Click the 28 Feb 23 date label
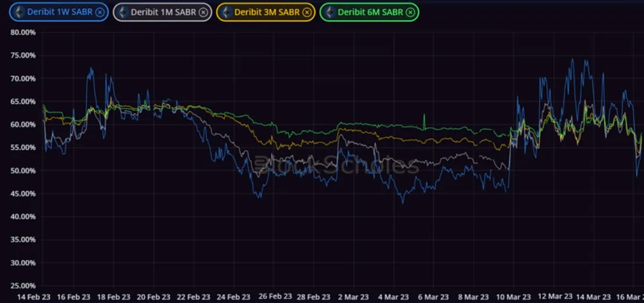 [314, 297]
